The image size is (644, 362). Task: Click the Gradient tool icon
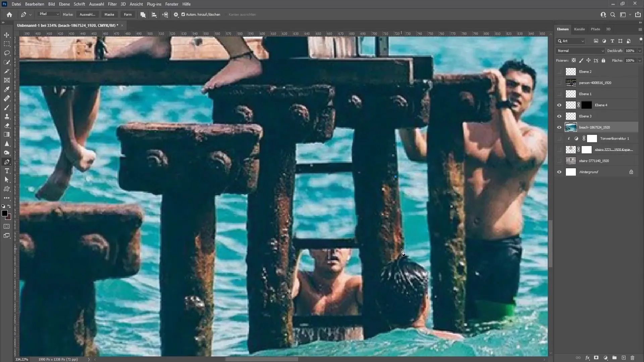point(6,135)
